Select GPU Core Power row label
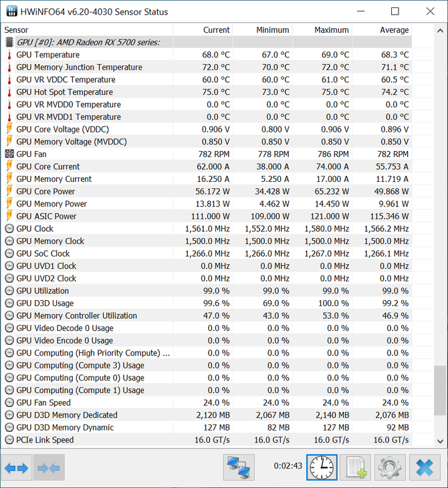 point(45,191)
